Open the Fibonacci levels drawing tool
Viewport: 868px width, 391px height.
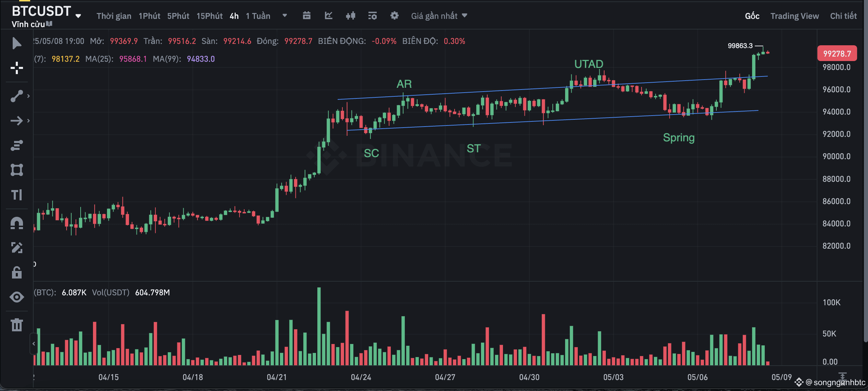coord(16,145)
